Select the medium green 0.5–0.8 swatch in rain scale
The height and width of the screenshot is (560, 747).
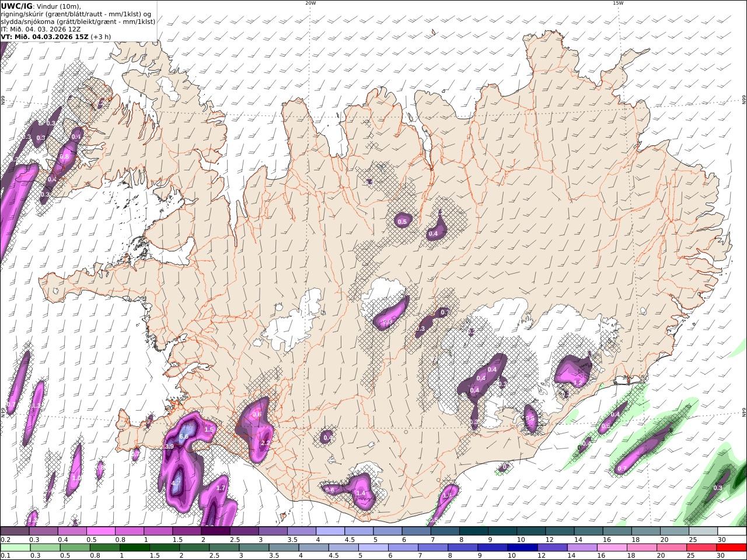pyautogui.click(x=75, y=548)
